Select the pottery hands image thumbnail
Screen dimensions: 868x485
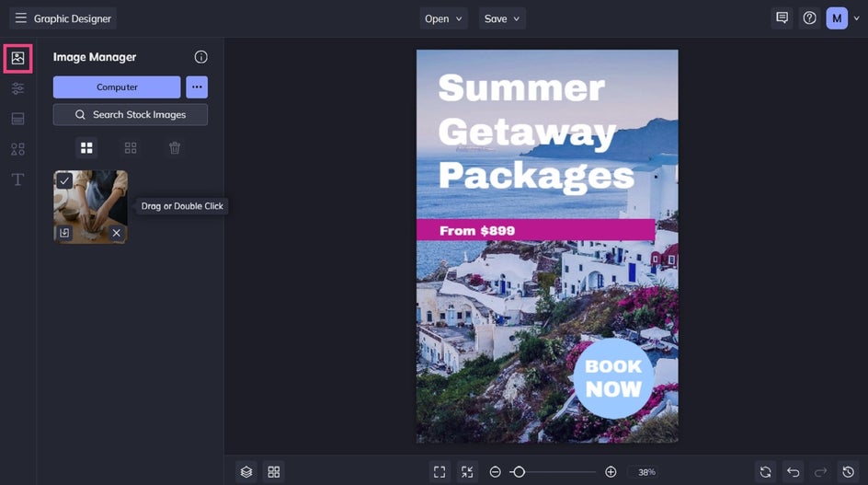tap(90, 207)
